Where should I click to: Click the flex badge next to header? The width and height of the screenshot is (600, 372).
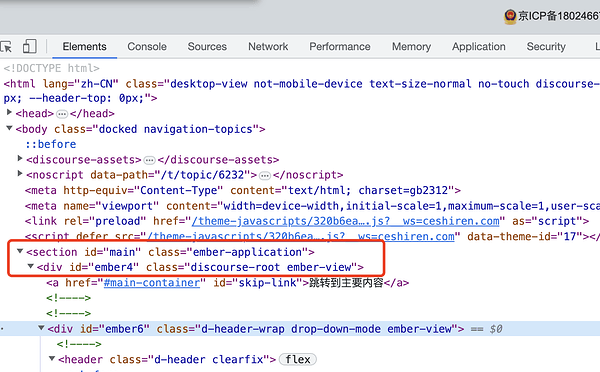click(x=298, y=359)
